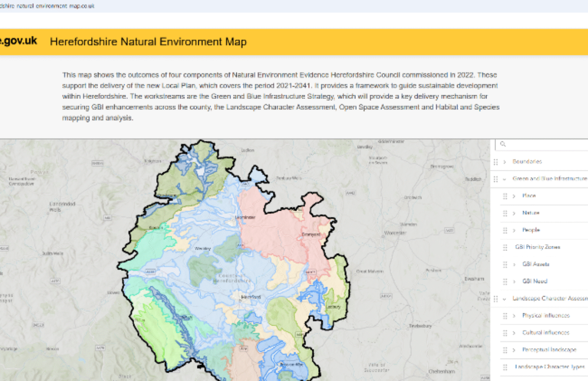
Task: Click the drag handle next to GBI Assets
Action: point(505,265)
